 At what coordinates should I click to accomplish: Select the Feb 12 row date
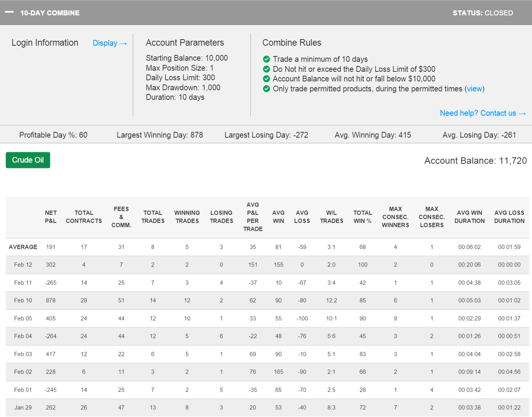click(23, 265)
